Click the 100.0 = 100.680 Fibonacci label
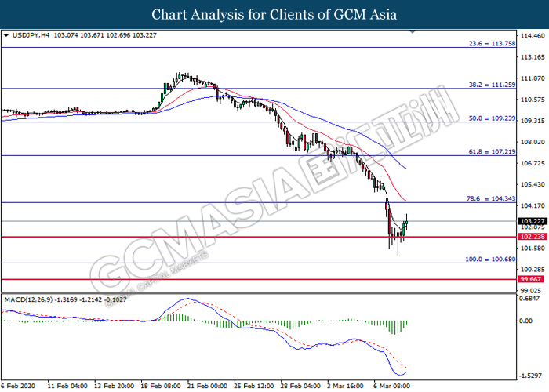 (490, 260)
